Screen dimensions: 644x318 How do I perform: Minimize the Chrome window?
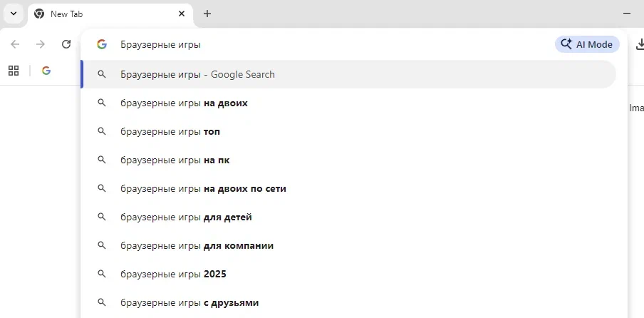pyautogui.click(x=627, y=14)
